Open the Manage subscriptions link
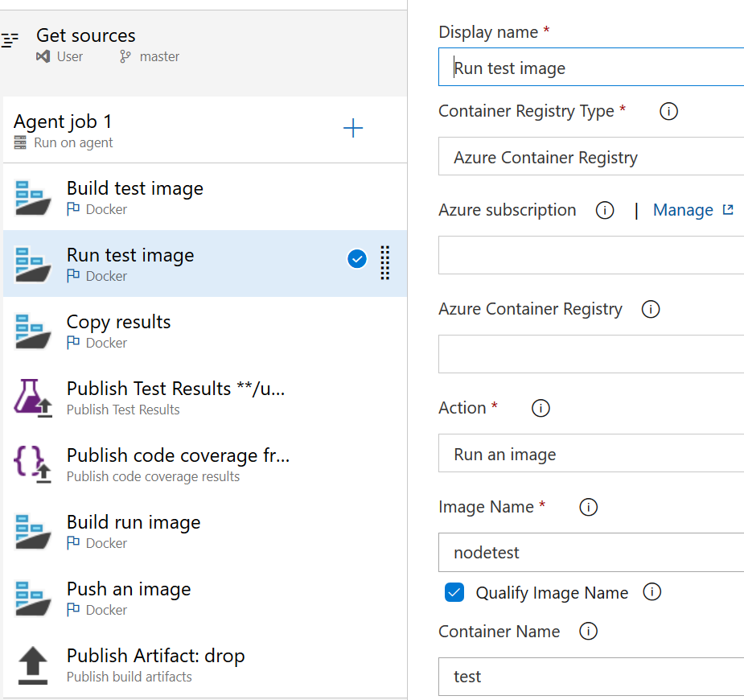744x700 pixels. coord(683,210)
